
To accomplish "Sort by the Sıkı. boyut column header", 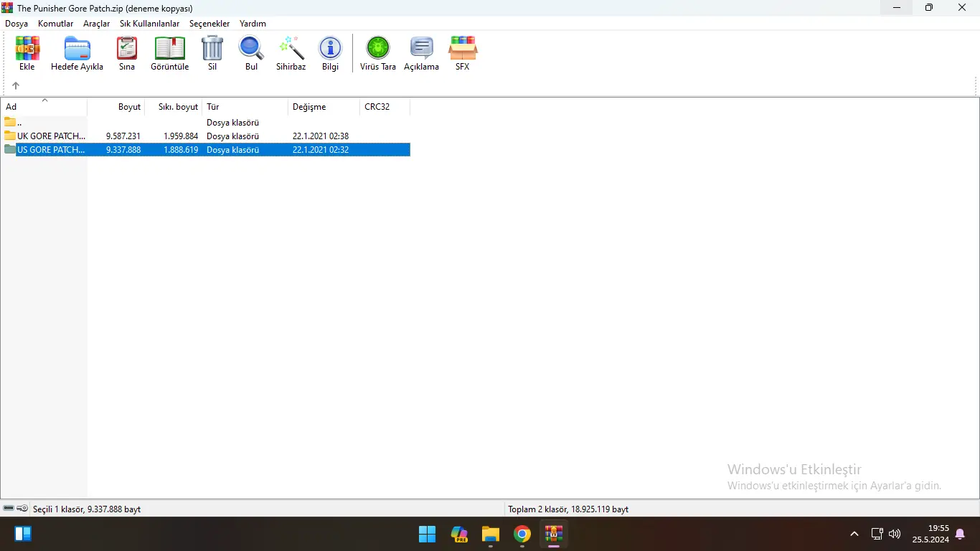I will (x=174, y=107).
